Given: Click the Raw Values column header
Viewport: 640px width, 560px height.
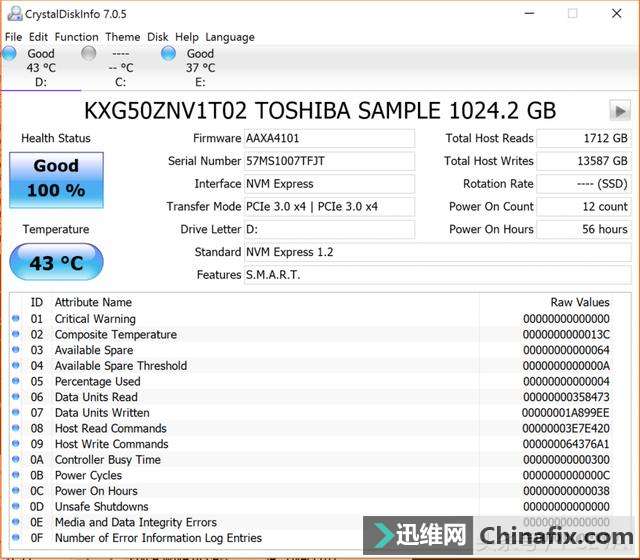Looking at the screenshot, I should (580, 302).
